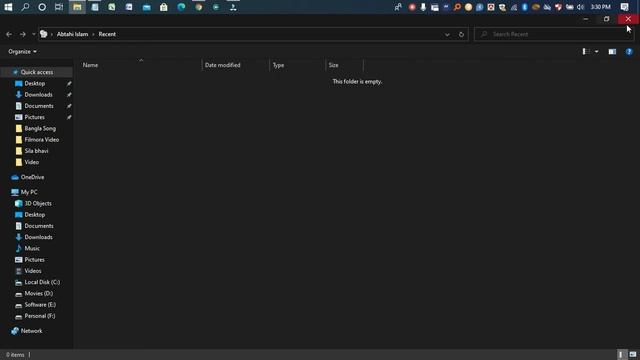The width and height of the screenshot is (640, 360).
Task: Open the Software (E:) drive
Action: point(40,304)
